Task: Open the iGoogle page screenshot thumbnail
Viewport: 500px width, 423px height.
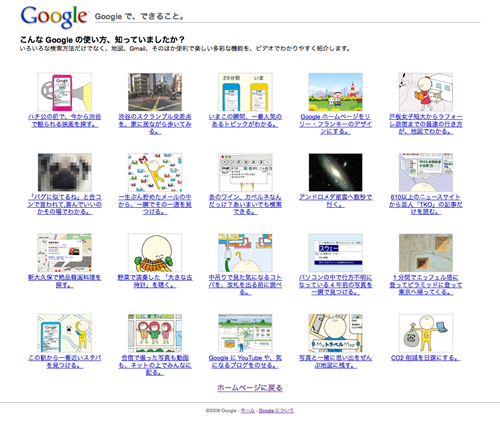Action: click(245, 333)
